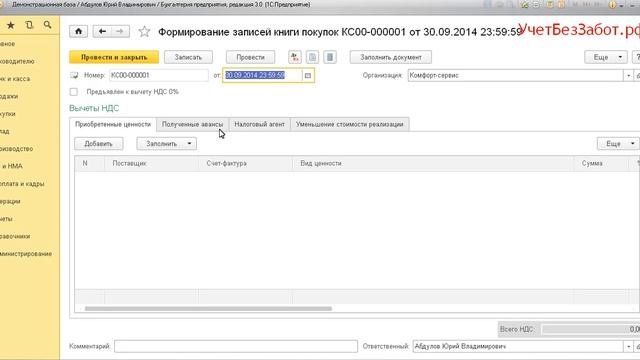Open the Продажи sidebar section
640x360 pixels.
point(9,96)
